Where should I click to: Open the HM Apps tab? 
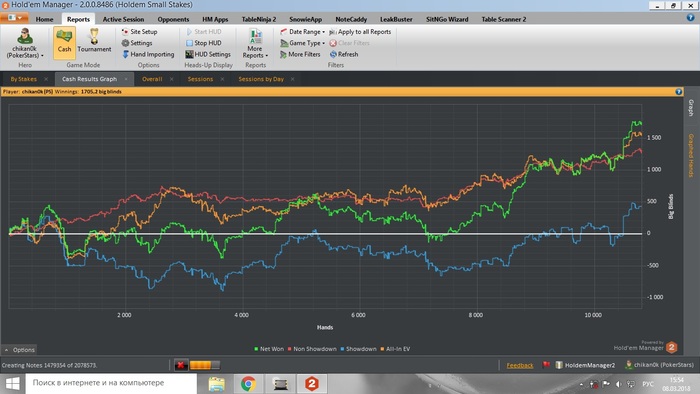tap(215, 19)
